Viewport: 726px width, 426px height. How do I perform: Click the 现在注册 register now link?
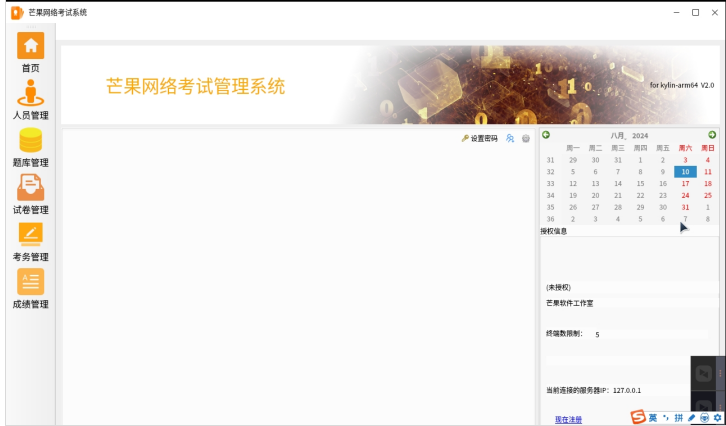(568, 419)
